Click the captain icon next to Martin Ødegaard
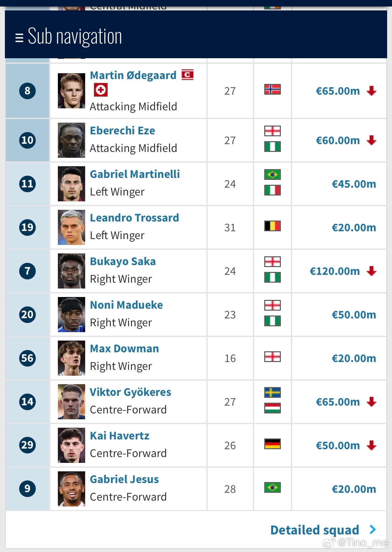 click(187, 75)
